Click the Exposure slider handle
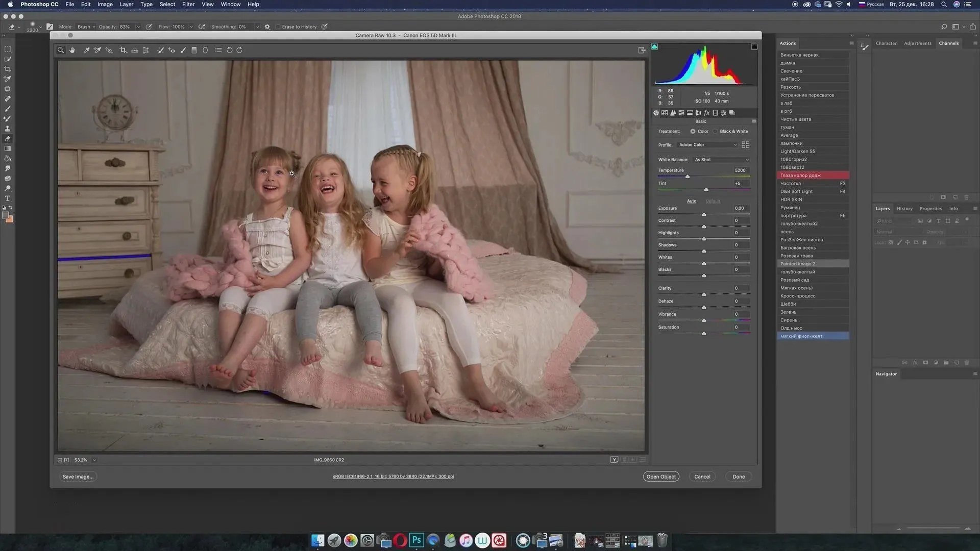 click(704, 214)
